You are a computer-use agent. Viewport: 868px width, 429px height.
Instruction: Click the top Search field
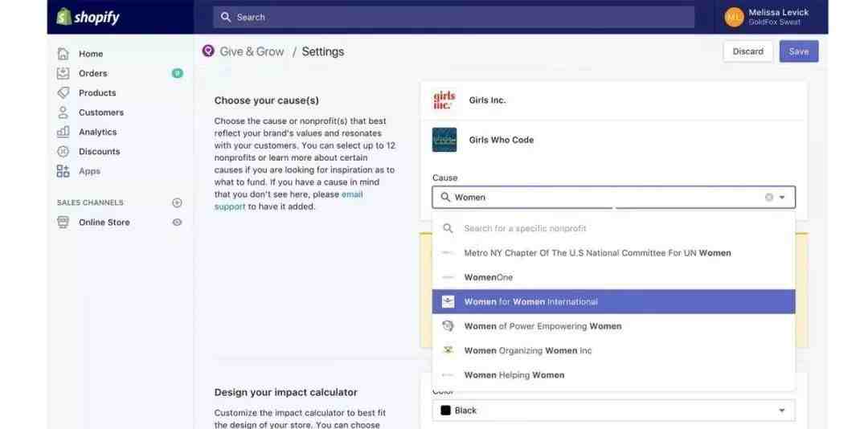tap(454, 17)
